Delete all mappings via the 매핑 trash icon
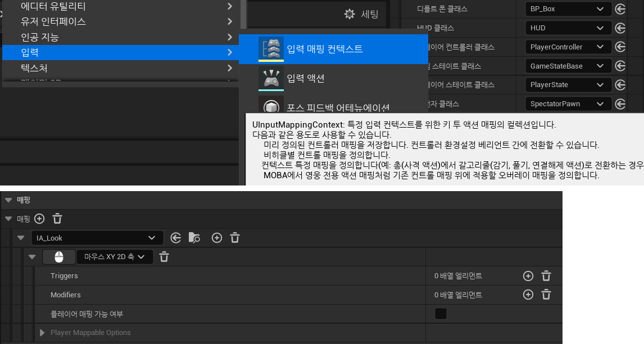The image size is (644, 344). click(56, 219)
